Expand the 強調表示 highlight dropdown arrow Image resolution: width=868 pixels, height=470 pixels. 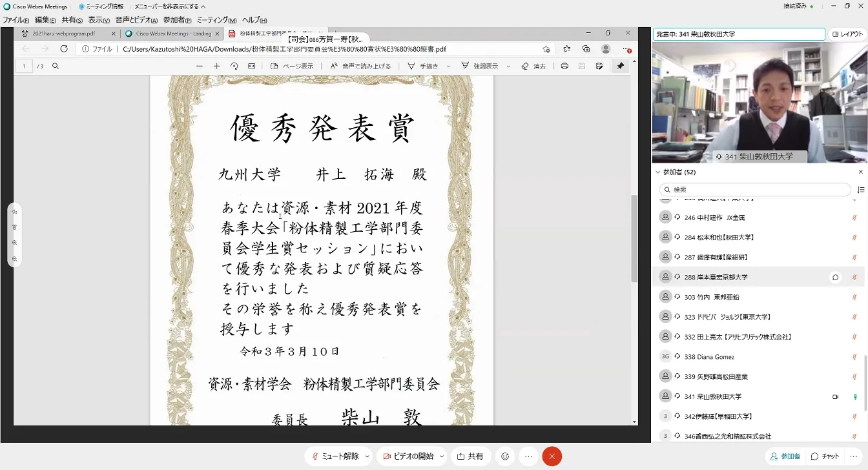click(x=508, y=66)
